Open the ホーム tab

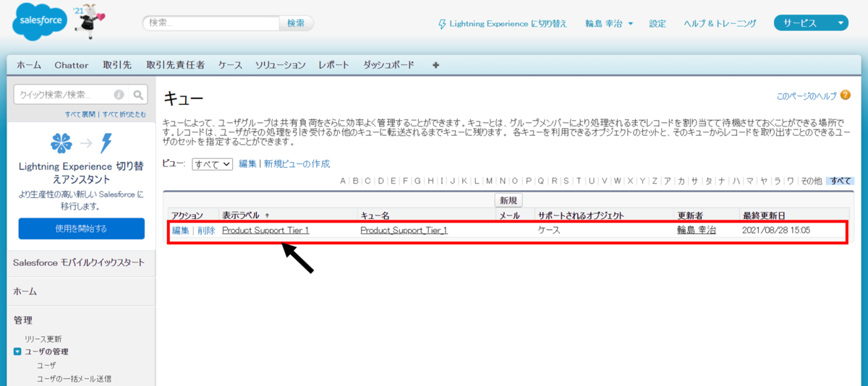pyautogui.click(x=29, y=65)
